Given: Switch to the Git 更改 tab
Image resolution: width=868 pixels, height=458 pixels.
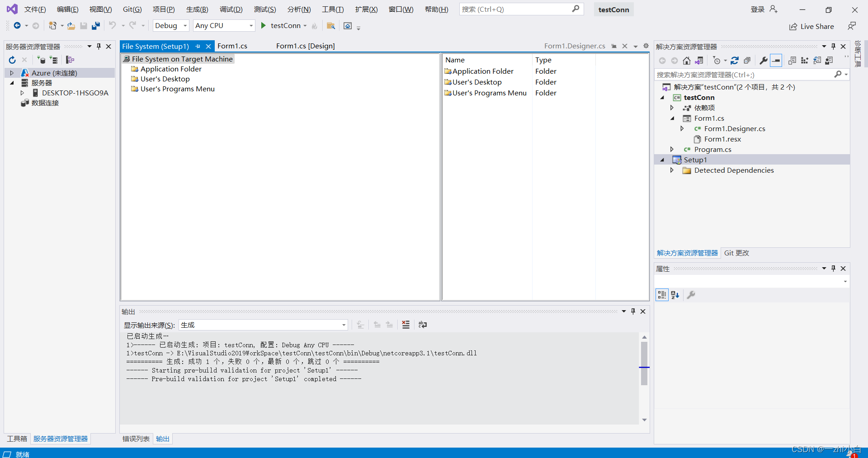Looking at the screenshot, I should pos(736,253).
